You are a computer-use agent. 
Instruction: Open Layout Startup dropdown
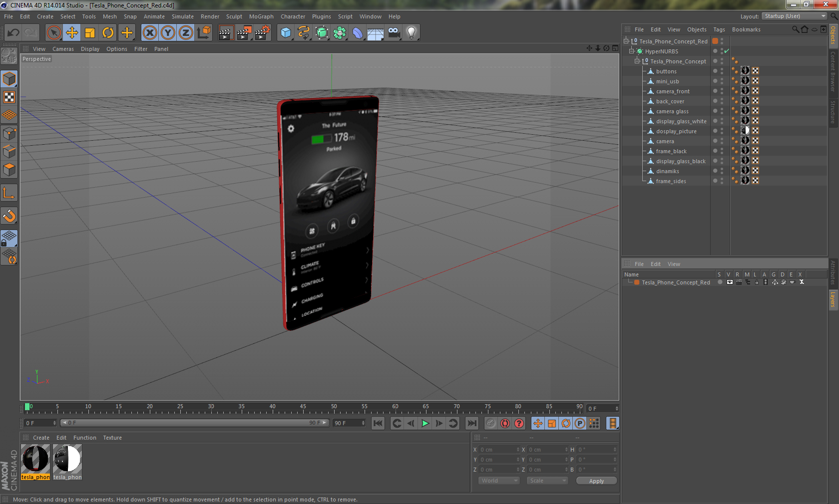point(795,16)
